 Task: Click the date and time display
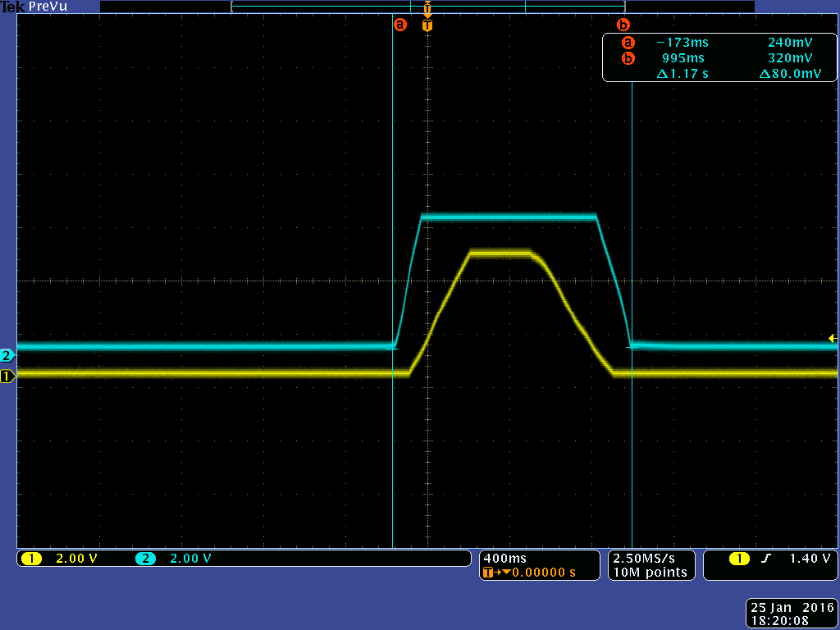tap(791, 614)
